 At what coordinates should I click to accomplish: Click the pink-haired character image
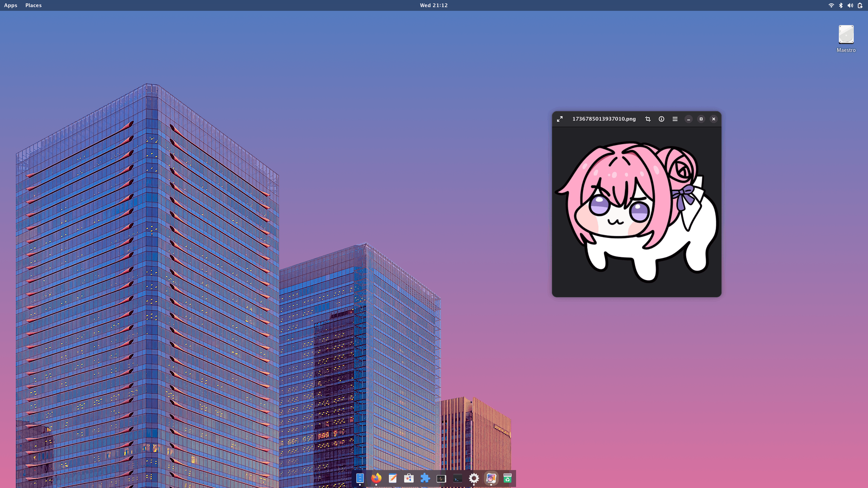636,212
